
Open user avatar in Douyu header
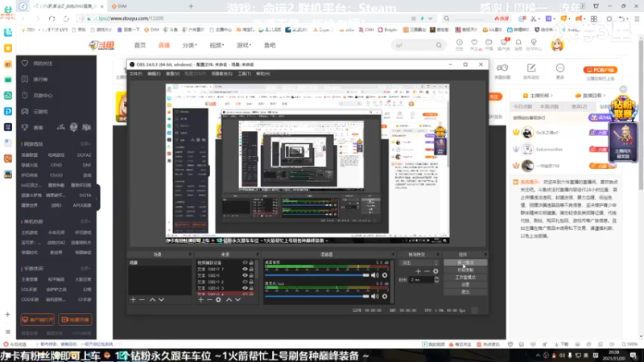[x=557, y=45]
